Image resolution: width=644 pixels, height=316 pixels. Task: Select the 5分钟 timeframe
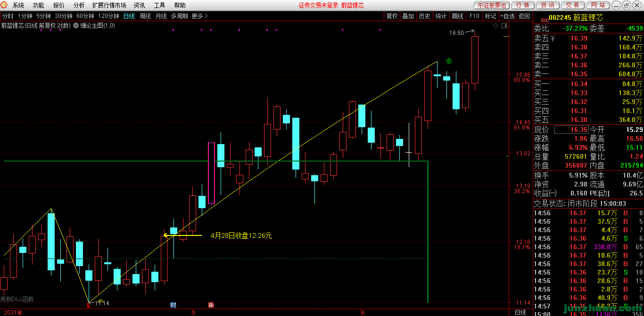[43, 16]
